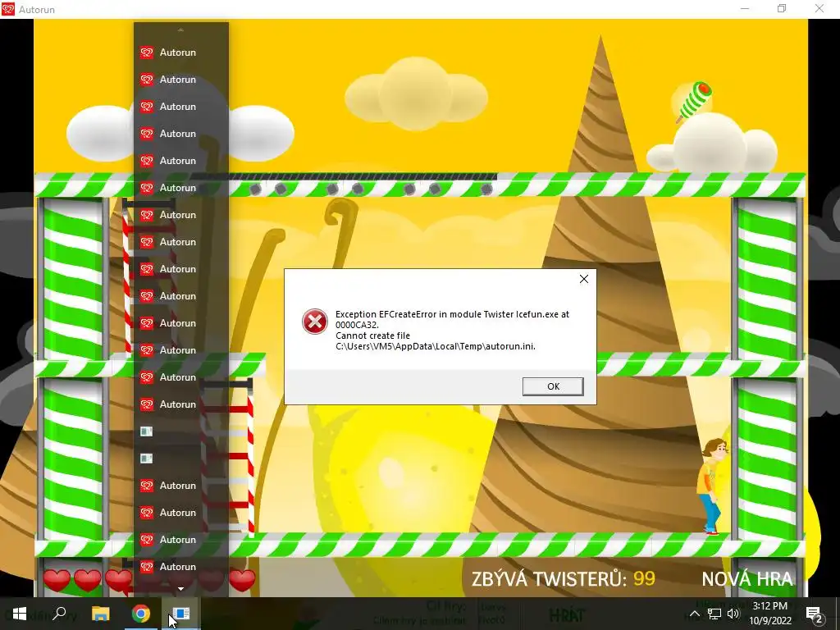Open the notification center icon

pyautogui.click(x=814, y=614)
